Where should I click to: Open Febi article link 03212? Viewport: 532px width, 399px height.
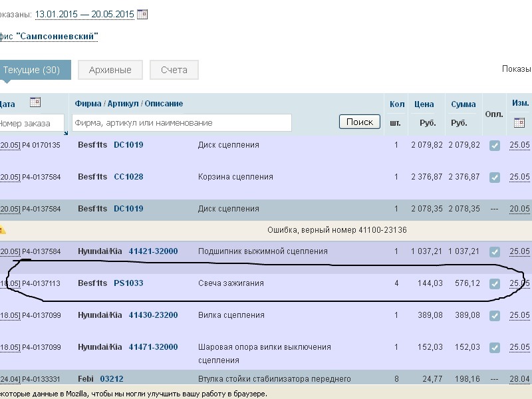tap(112, 379)
